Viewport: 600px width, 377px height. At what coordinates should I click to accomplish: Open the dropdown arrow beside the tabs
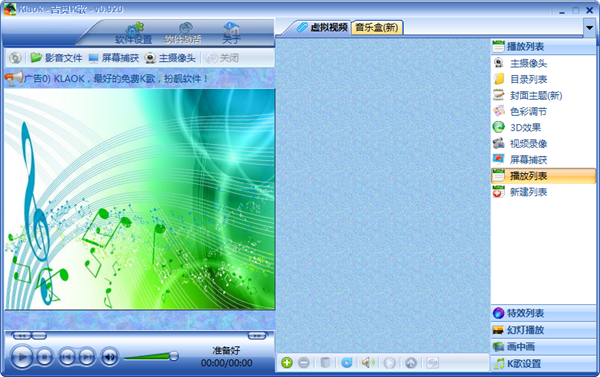point(590,28)
